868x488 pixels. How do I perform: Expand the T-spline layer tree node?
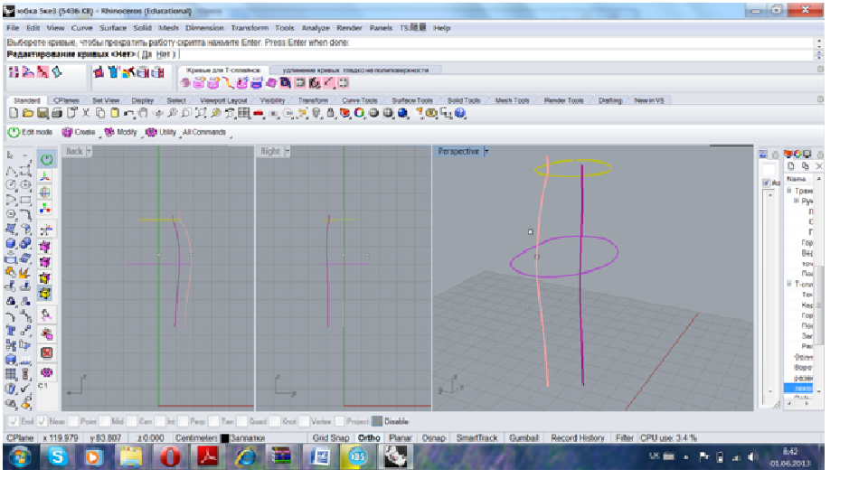coord(788,283)
